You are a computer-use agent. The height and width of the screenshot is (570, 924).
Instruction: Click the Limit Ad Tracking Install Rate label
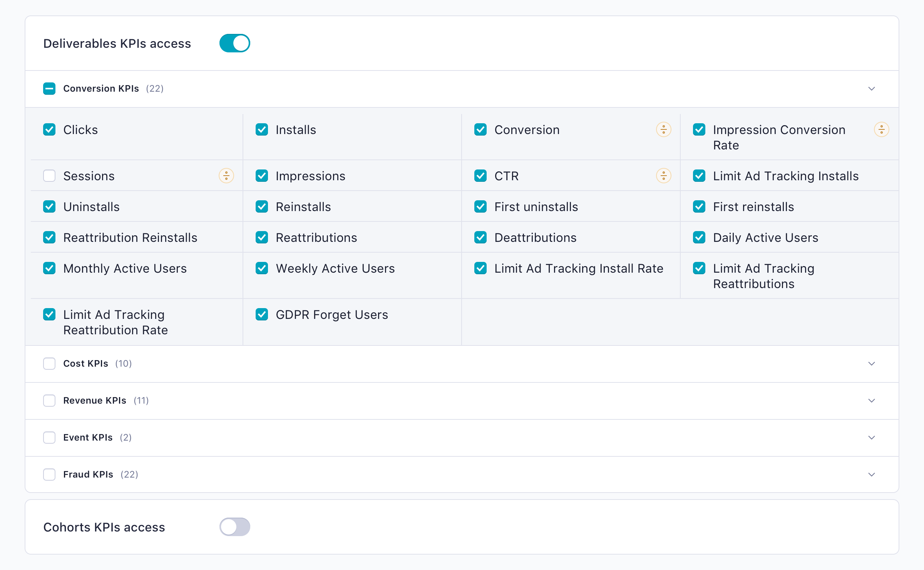(x=579, y=268)
